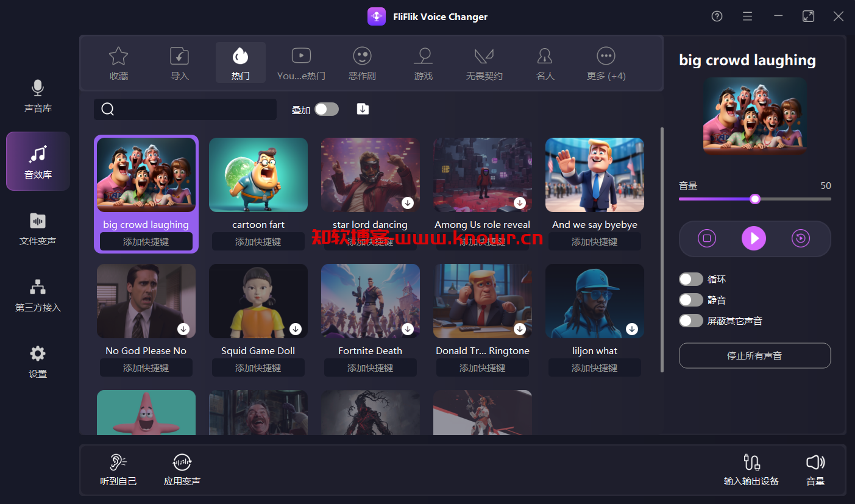
Task: Play the big crowd laughing sound
Action: coord(754,238)
